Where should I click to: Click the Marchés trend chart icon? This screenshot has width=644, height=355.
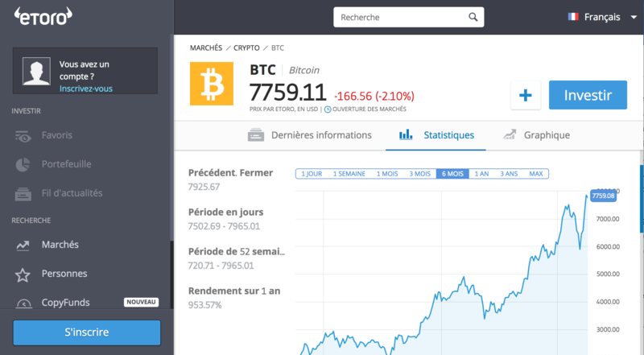pyautogui.click(x=23, y=246)
